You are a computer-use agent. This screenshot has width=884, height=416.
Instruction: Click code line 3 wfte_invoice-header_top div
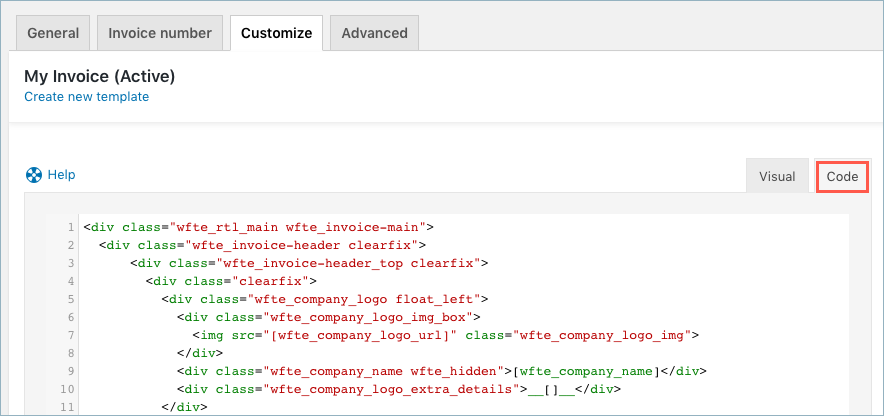pos(309,263)
